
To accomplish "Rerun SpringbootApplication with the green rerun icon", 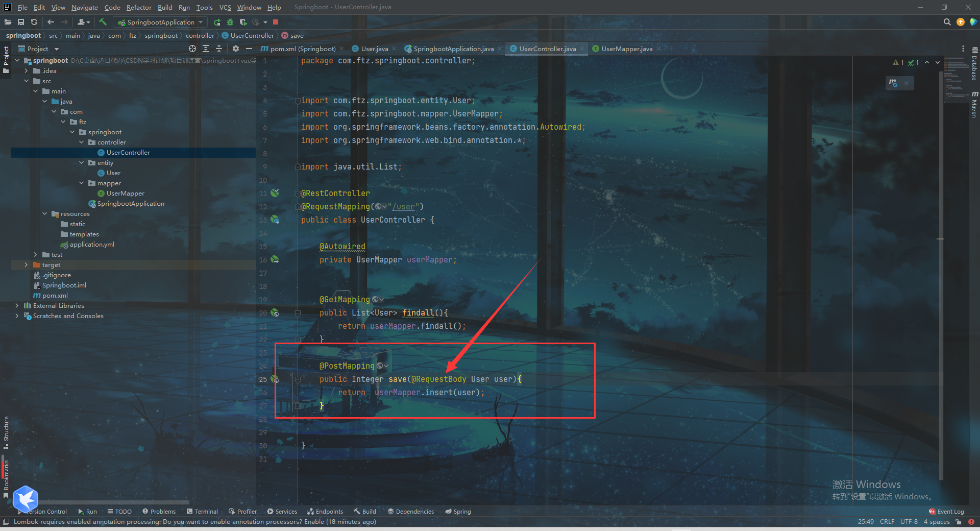I will [x=217, y=22].
